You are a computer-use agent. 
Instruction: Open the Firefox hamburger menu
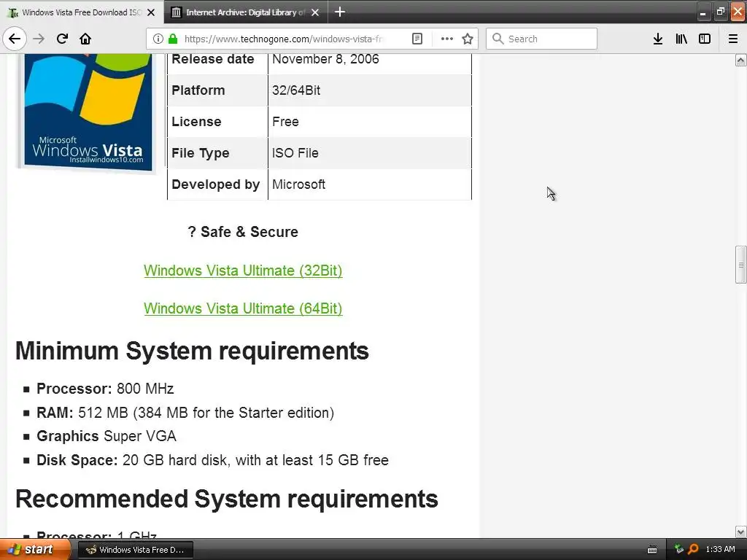(733, 39)
